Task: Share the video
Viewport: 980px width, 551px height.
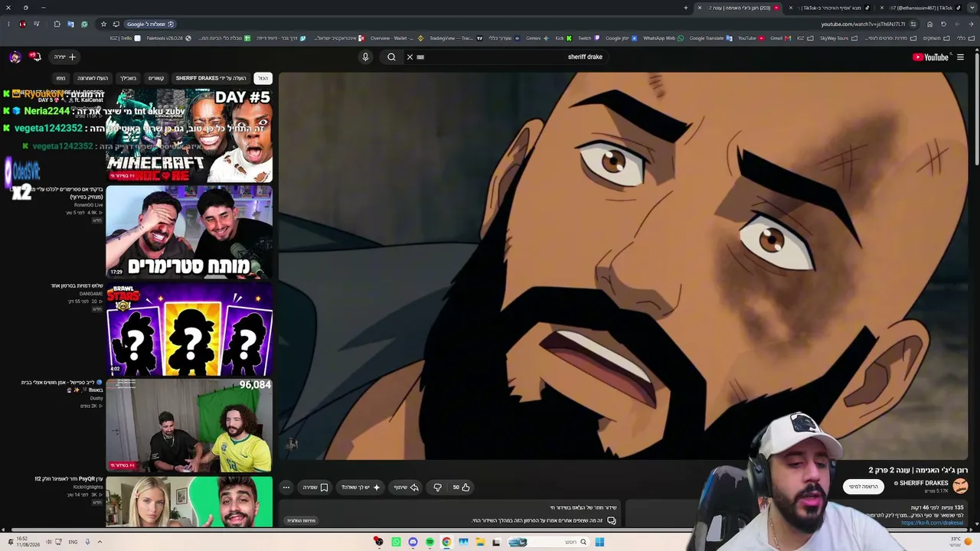Action: [407, 487]
